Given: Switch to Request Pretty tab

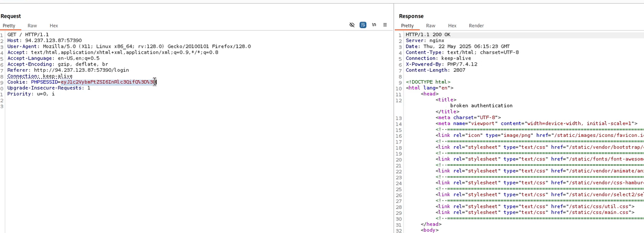Looking at the screenshot, I should (8, 26).
